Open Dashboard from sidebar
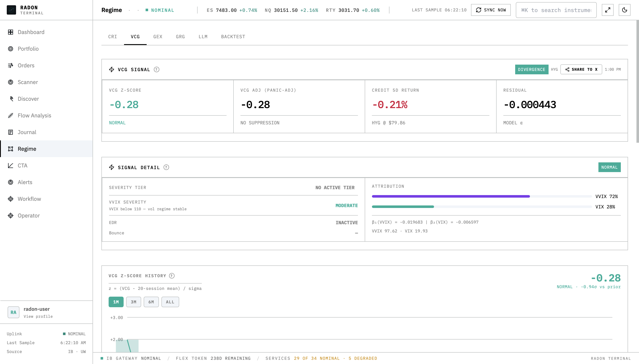This screenshot has height=364, width=639. [46, 32]
